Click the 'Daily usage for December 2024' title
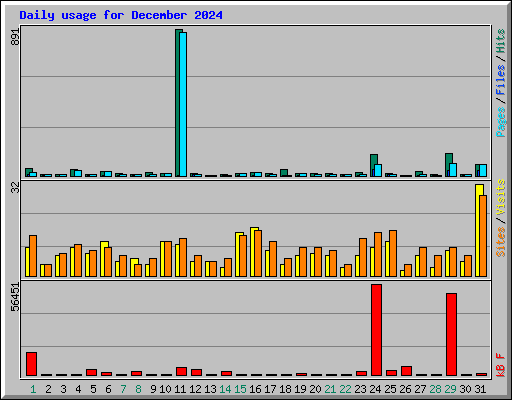Viewport: 512px width, 400px height. [121, 15]
